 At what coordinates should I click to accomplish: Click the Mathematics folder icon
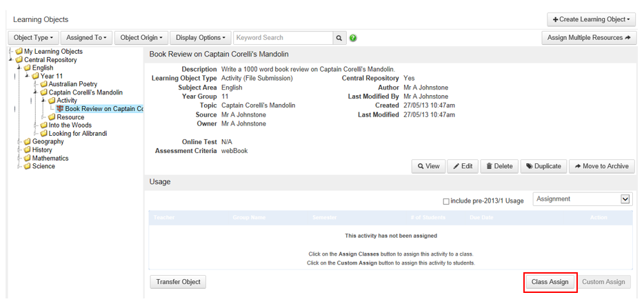click(x=27, y=159)
